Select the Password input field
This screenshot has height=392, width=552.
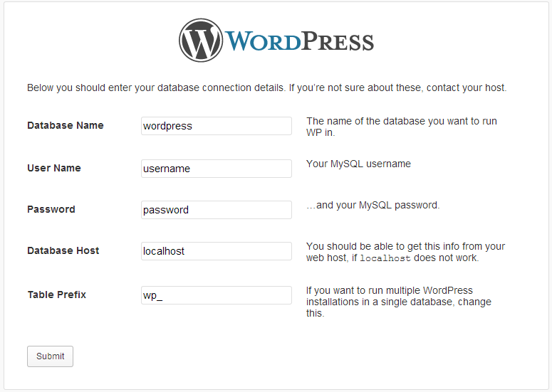[x=217, y=210]
